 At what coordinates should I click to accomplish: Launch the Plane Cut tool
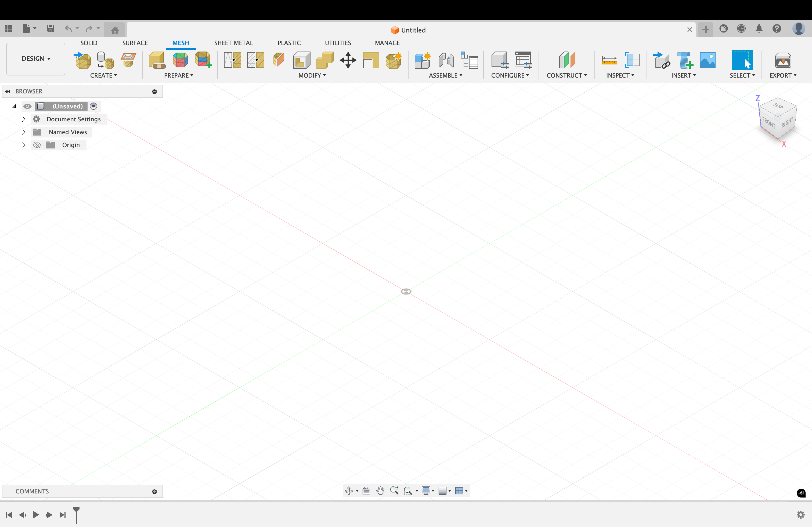279,60
